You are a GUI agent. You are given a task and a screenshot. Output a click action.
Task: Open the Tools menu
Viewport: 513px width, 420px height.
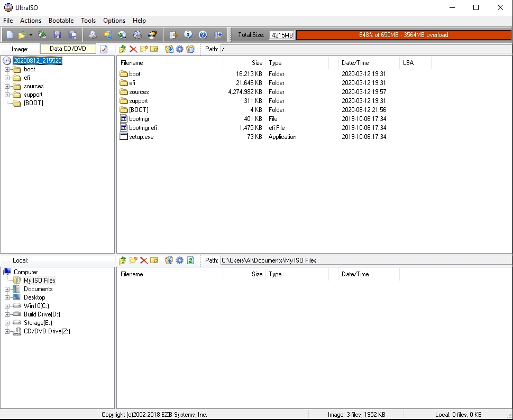[x=88, y=21]
